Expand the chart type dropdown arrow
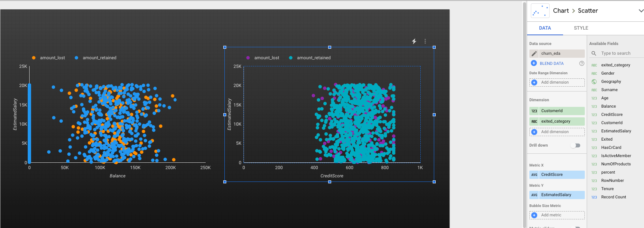The image size is (644, 228). tap(641, 11)
